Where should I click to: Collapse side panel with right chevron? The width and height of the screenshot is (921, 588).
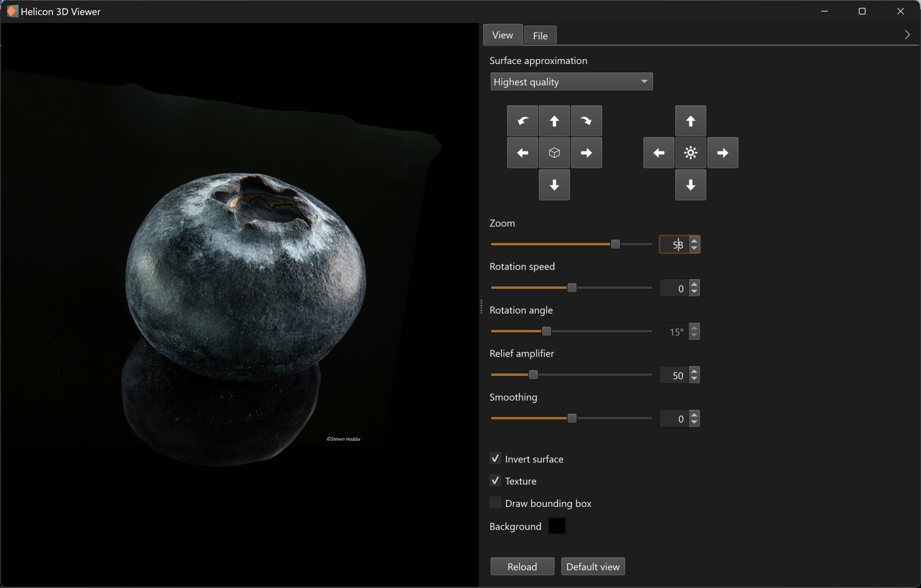(907, 35)
